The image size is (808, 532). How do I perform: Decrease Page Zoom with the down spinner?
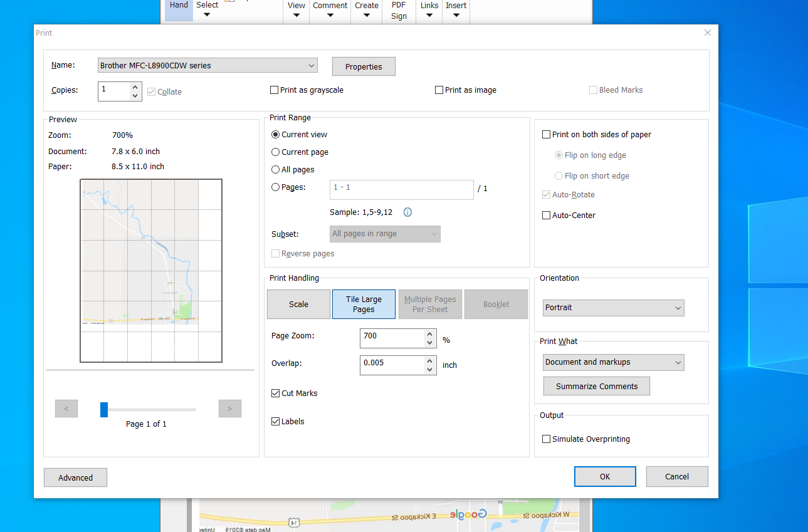pos(429,343)
